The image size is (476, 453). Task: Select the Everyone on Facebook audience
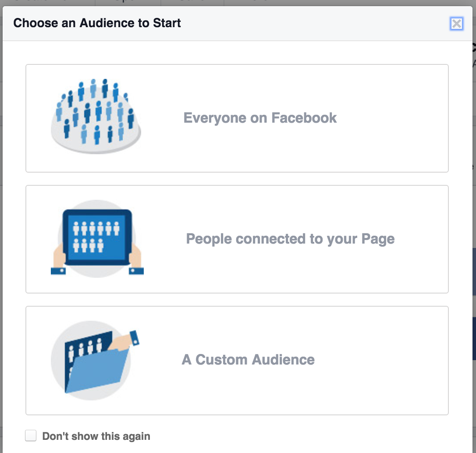click(x=237, y=118)
